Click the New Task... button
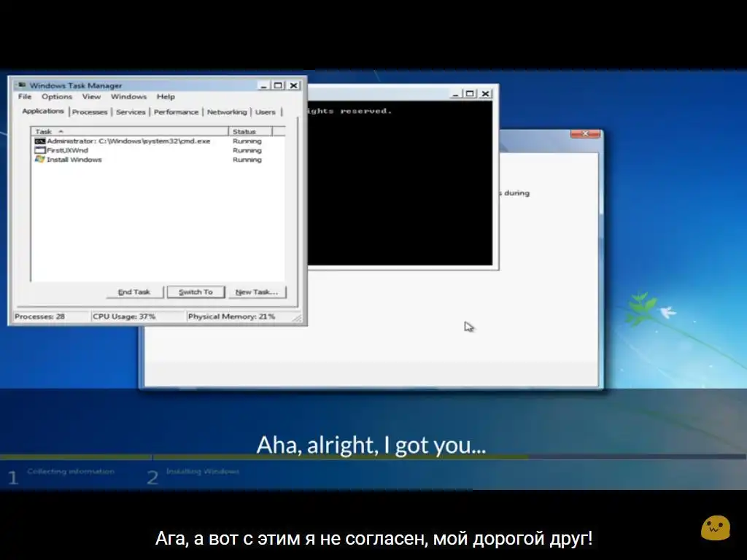747x560 pixels. (x=257, y=292)
